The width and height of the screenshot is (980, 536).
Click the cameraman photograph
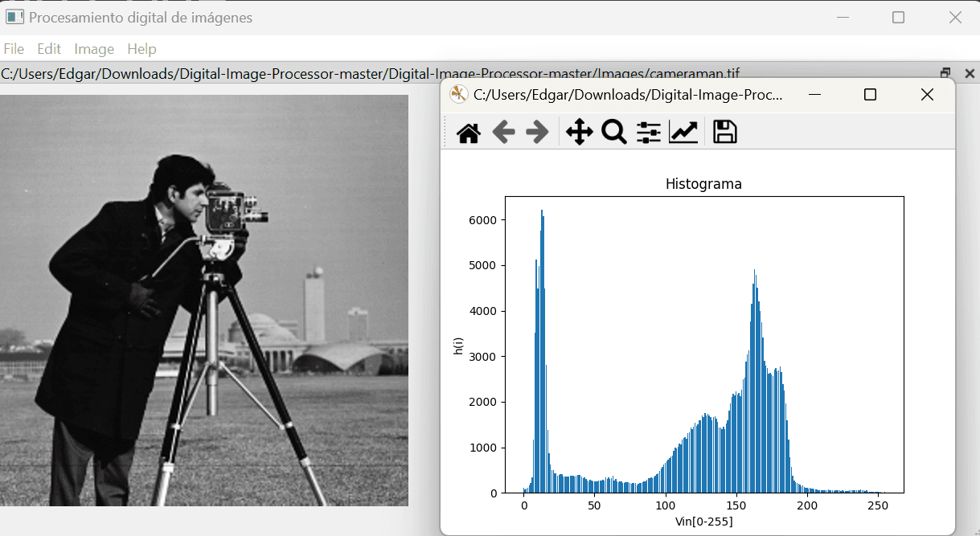pyautogui.click(x=204, y=301)
